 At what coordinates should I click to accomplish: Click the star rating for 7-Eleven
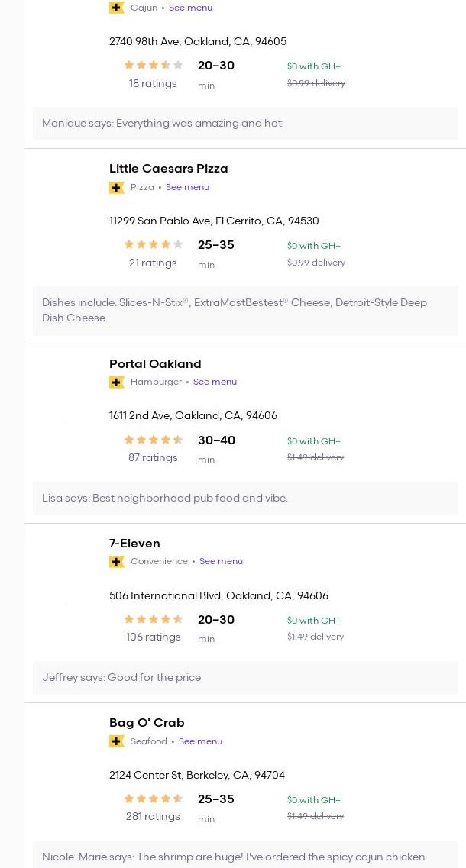click(153, 619)
